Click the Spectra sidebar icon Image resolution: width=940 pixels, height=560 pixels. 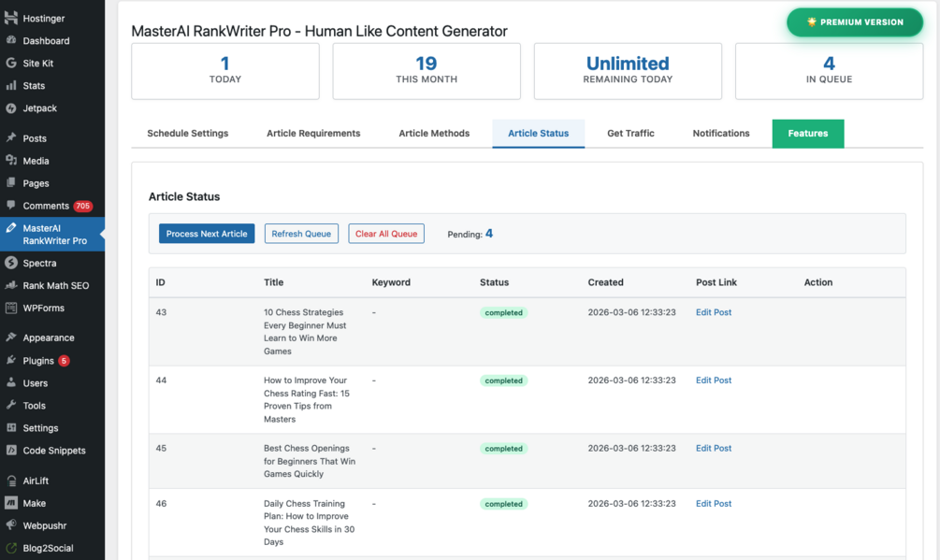tap(11, 263)
